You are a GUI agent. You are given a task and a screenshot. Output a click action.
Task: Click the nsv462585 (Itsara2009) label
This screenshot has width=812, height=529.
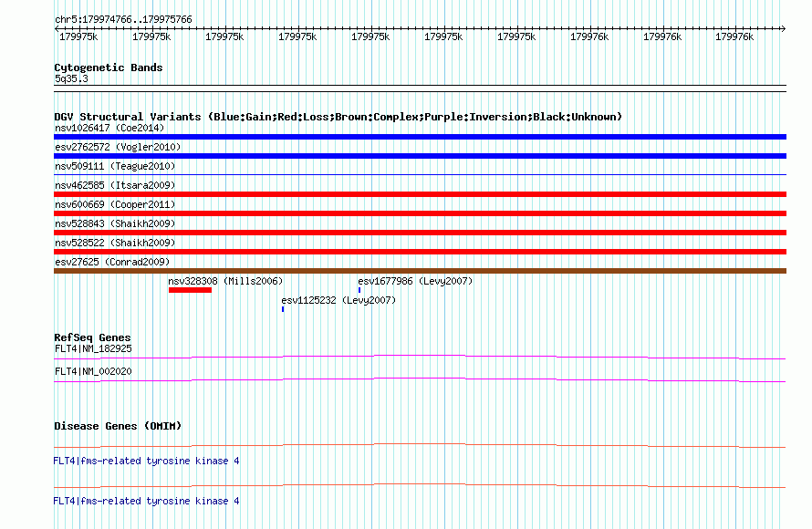pos(115,185)
